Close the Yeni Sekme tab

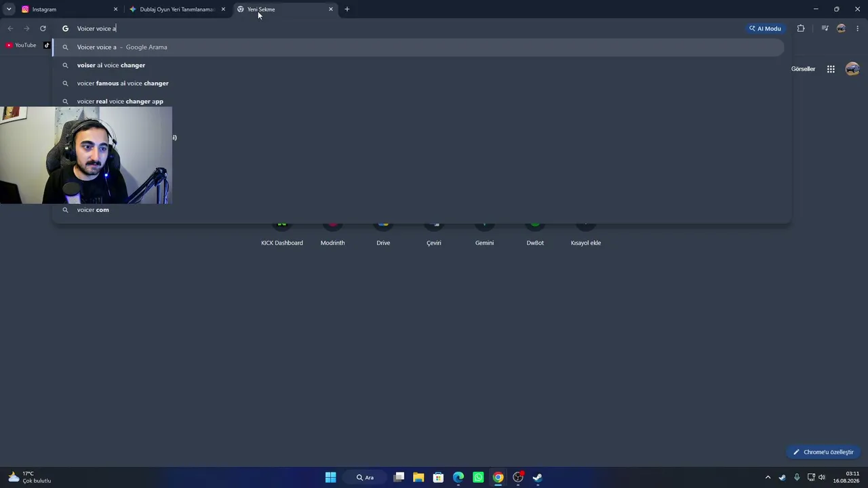(331, 9)
